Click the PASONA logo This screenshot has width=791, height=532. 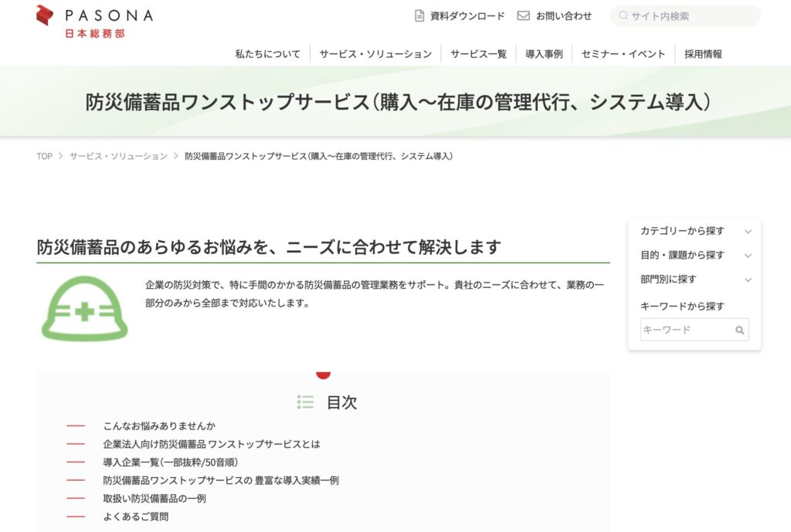(93, 21)
